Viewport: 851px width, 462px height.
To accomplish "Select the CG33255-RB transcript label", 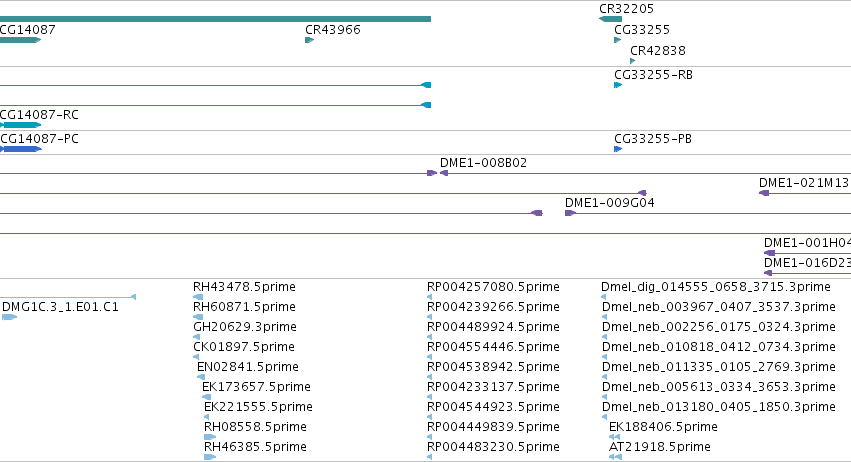I will pyautogui.click(x=653, y=74).
